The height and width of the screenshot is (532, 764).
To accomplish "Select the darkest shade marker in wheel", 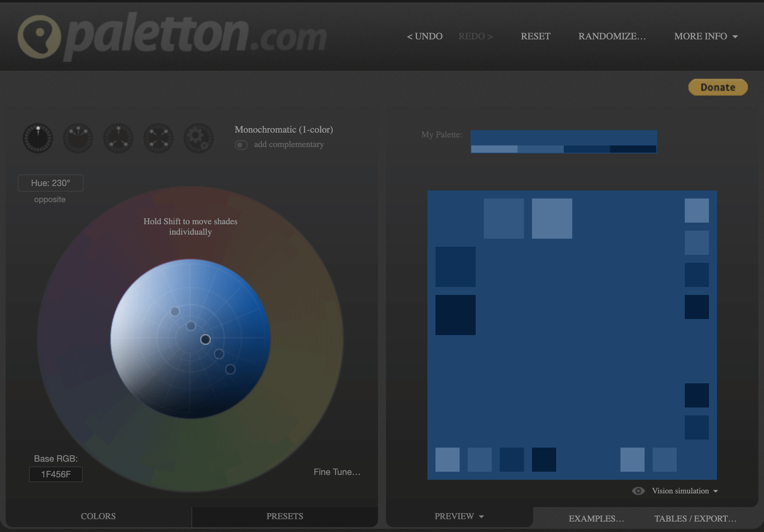I will click(230, 369).
